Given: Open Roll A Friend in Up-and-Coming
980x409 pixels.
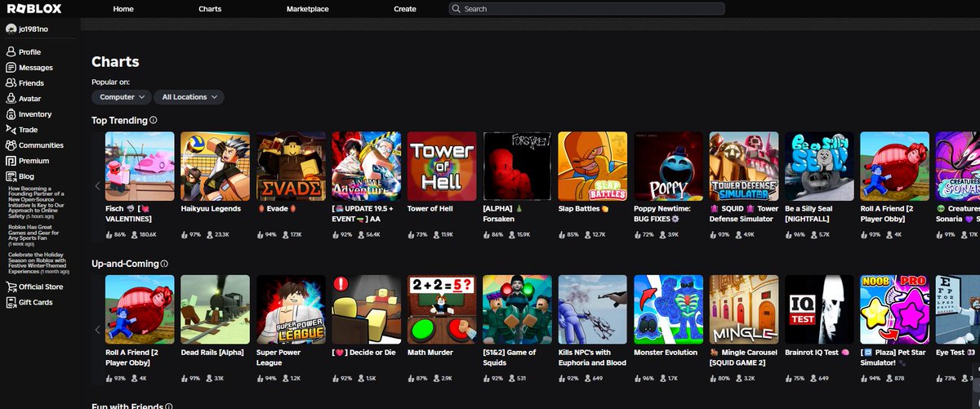Looking at the screenshot, I should coord(140,309).
